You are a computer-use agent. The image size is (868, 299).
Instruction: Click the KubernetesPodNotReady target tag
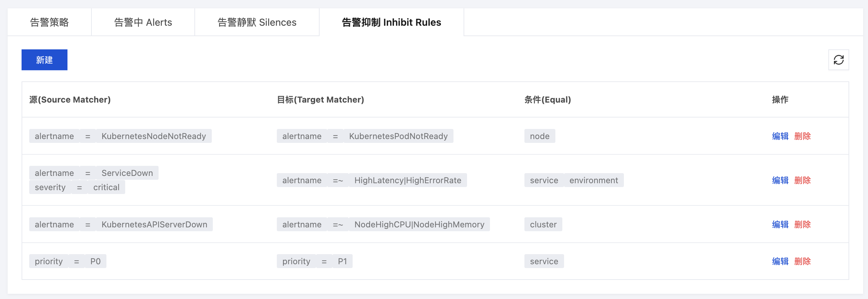[x=398, y=136]
